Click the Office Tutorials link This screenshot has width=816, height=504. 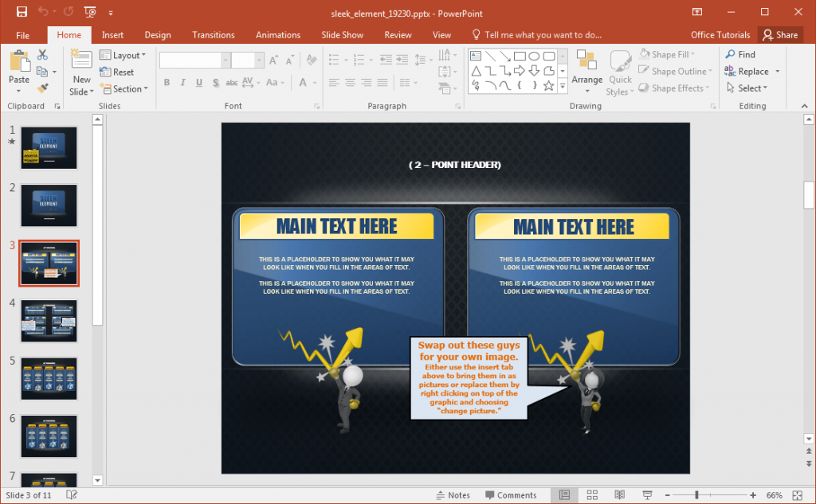[720, 34]
